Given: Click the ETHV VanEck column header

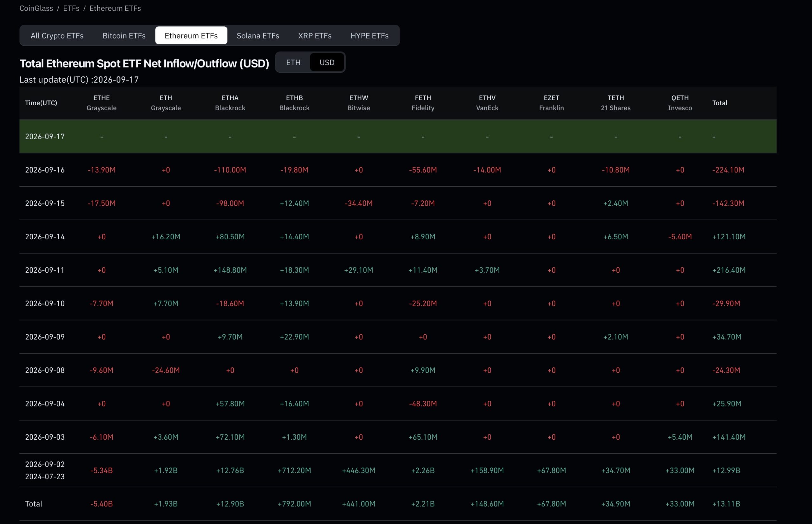Looking at the screenshot, I should (487, 103).
